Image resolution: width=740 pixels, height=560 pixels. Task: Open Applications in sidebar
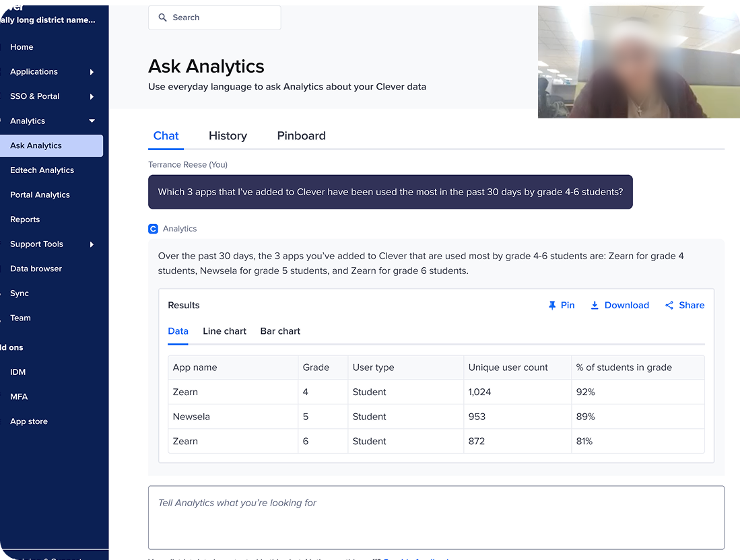coord(34,72)
